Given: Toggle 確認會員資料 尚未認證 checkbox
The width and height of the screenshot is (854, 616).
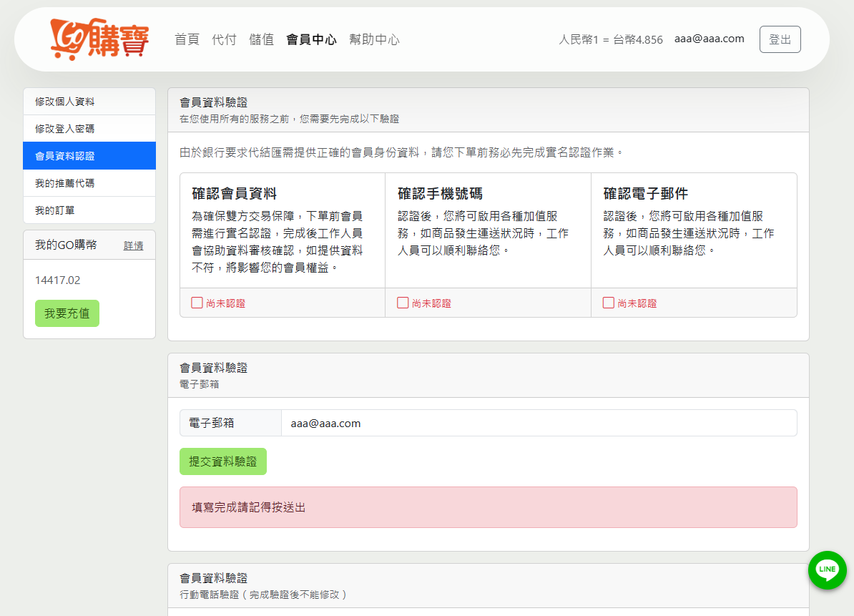Looking at the screenshot, I should pyautogui.click(x=197, y=303).
